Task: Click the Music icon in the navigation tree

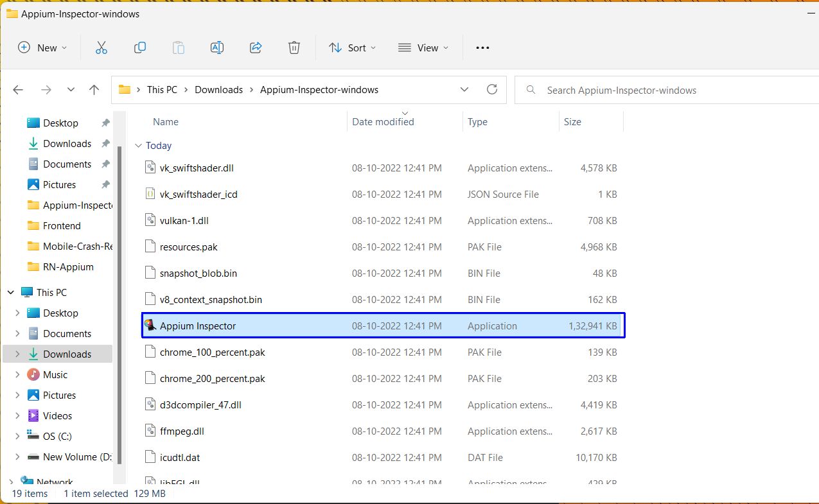Action: coord(33,374)
